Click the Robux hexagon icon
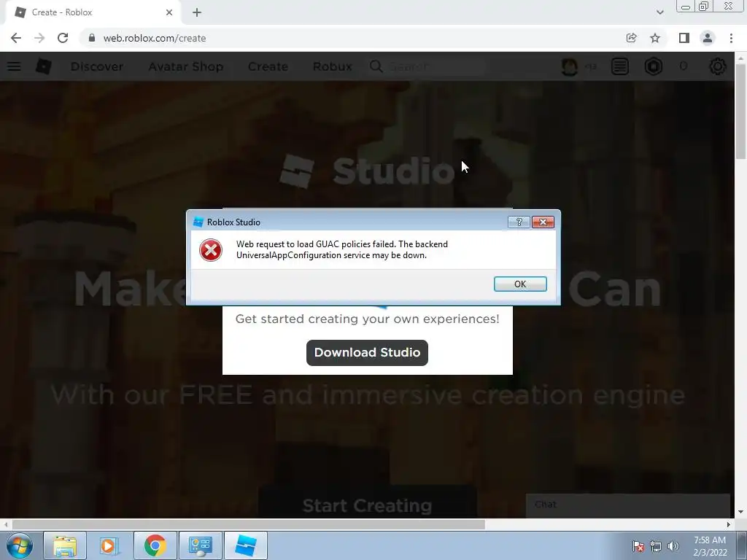Viewport: 747px width, 560px height. [654, 66]
